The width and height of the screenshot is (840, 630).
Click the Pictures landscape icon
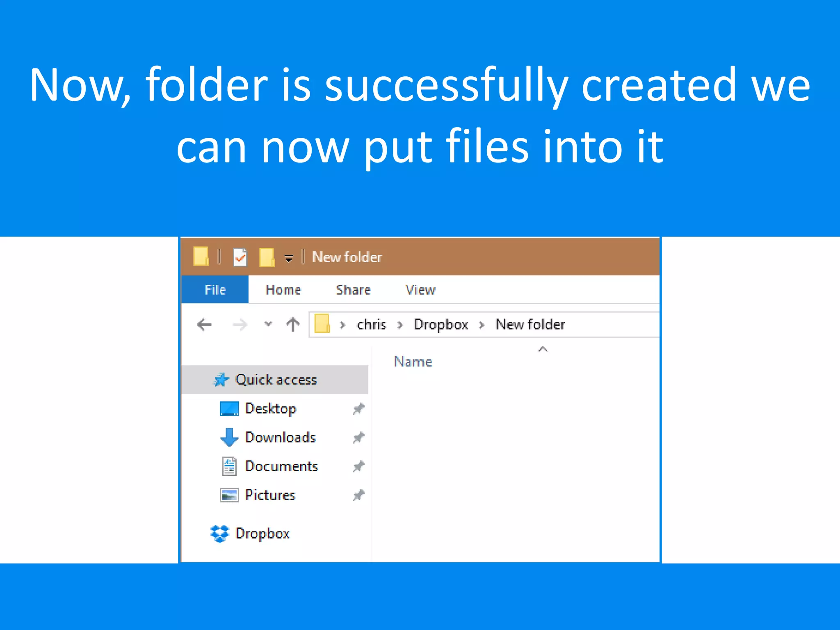(229, 495)
